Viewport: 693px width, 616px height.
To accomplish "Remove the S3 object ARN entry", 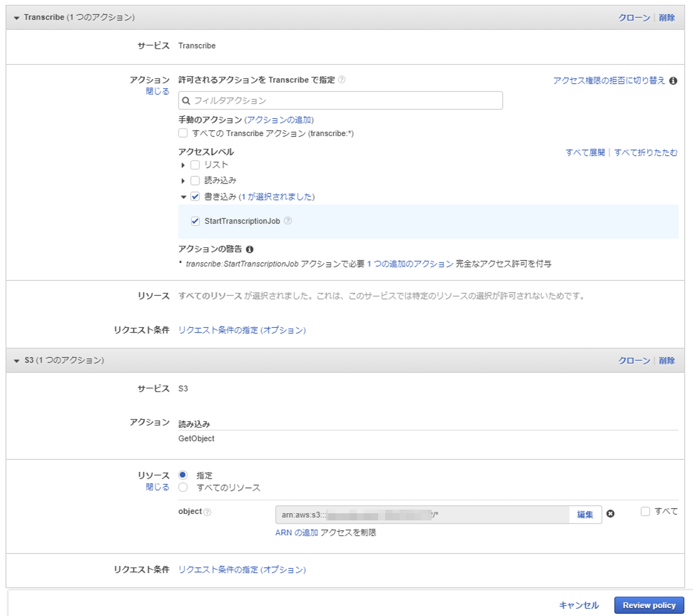I will click(610, 514).
